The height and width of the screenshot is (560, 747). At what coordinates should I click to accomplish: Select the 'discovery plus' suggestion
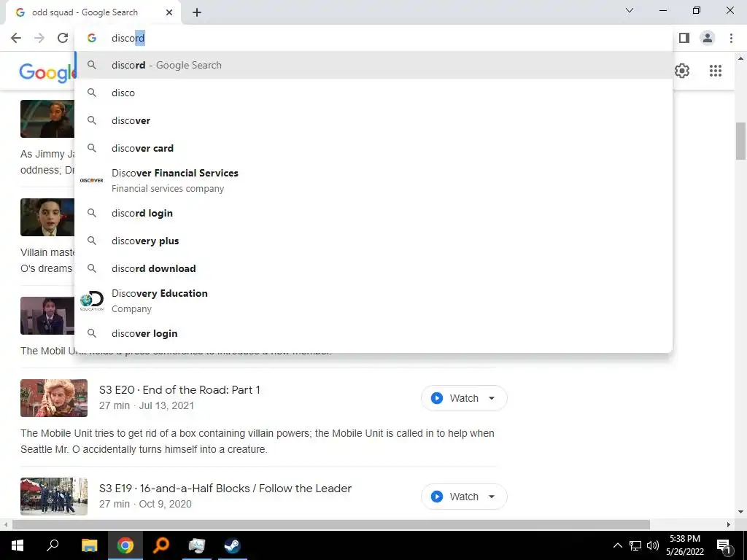click(373, 241)
